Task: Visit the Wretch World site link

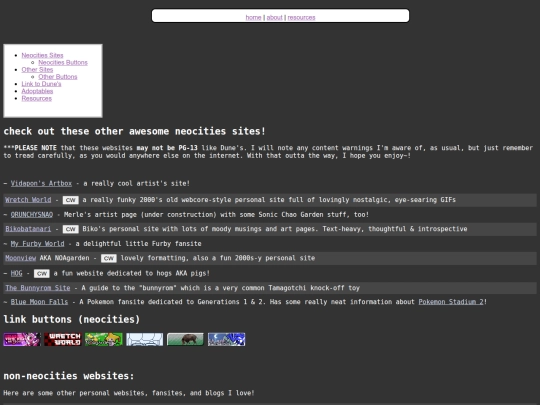Action: (28, 200)
